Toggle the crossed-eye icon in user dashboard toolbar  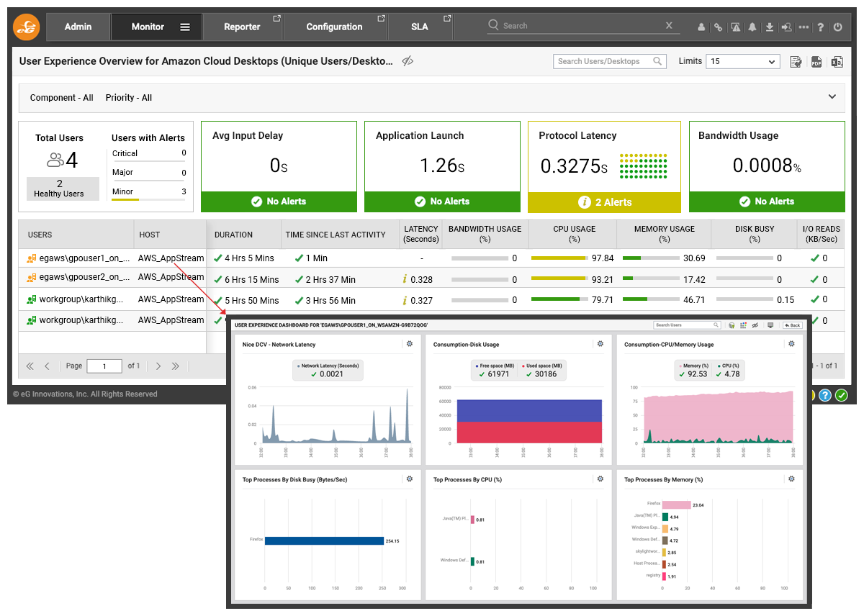(755, 325)
